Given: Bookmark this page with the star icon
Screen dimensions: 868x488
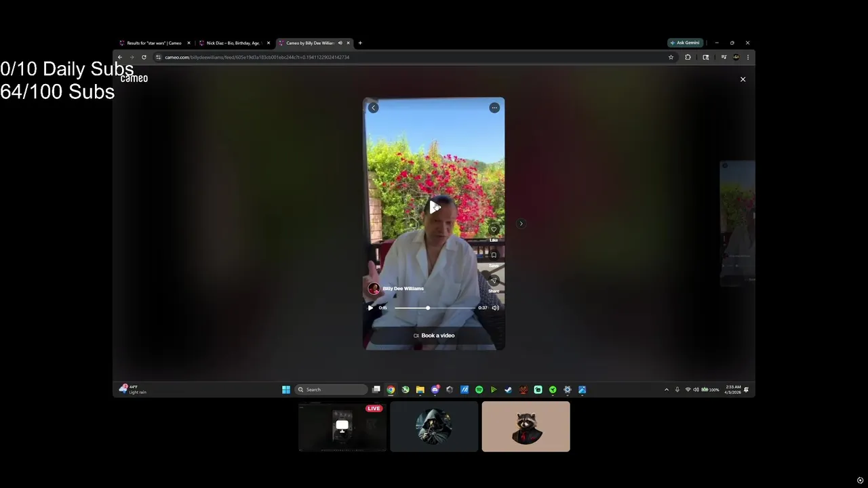Looking at the screenshot, I should coord(671,58).
